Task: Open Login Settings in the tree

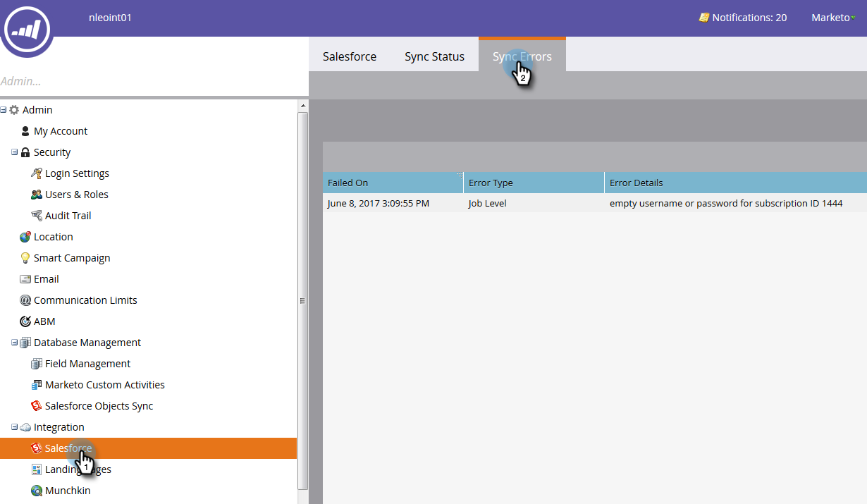Action: (77, 173)
